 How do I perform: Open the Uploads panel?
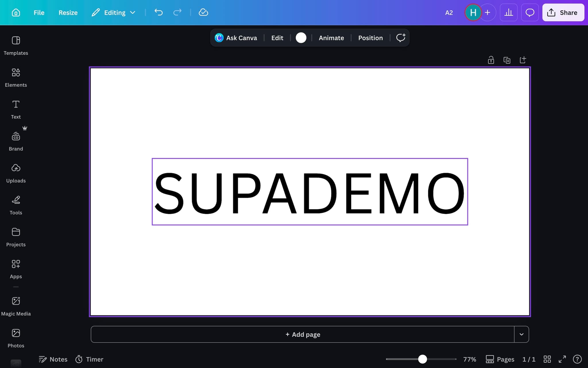coord(16,173)
